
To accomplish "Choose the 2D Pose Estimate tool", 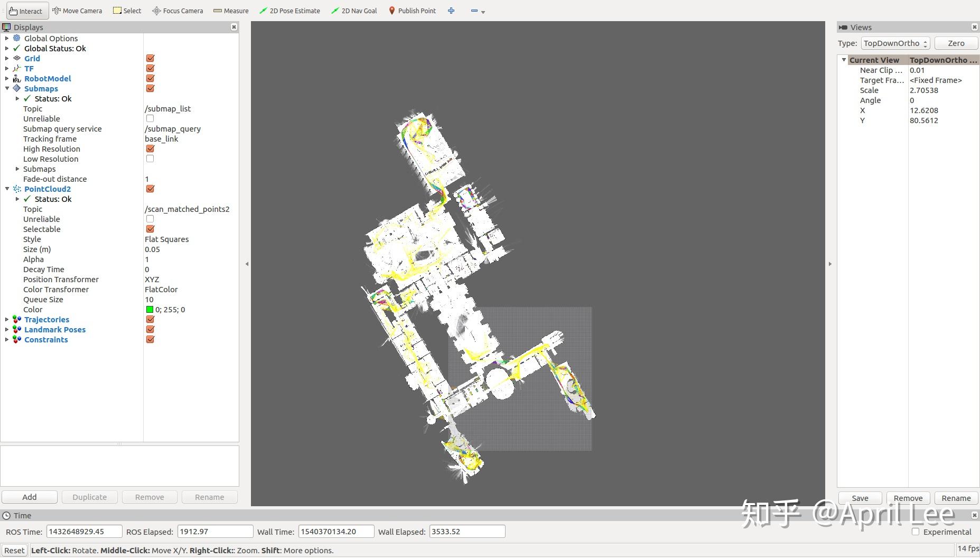I will point(290,11).
